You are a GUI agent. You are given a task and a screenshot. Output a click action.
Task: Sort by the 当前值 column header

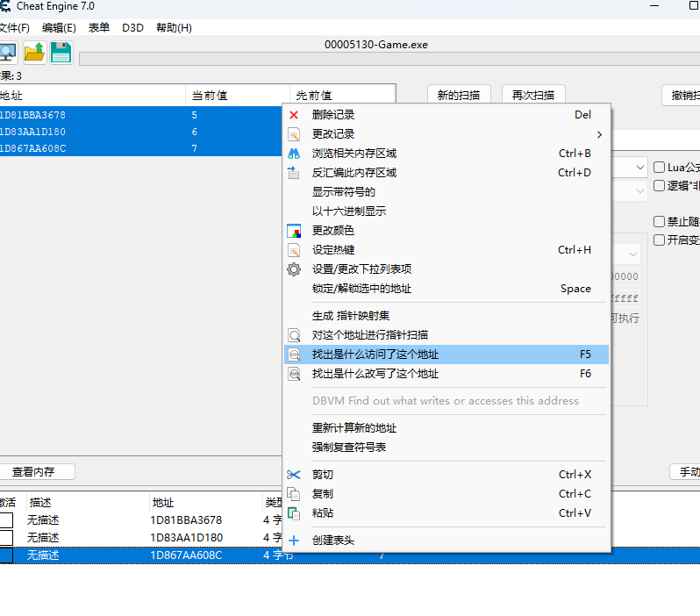[x=238, y=96]
